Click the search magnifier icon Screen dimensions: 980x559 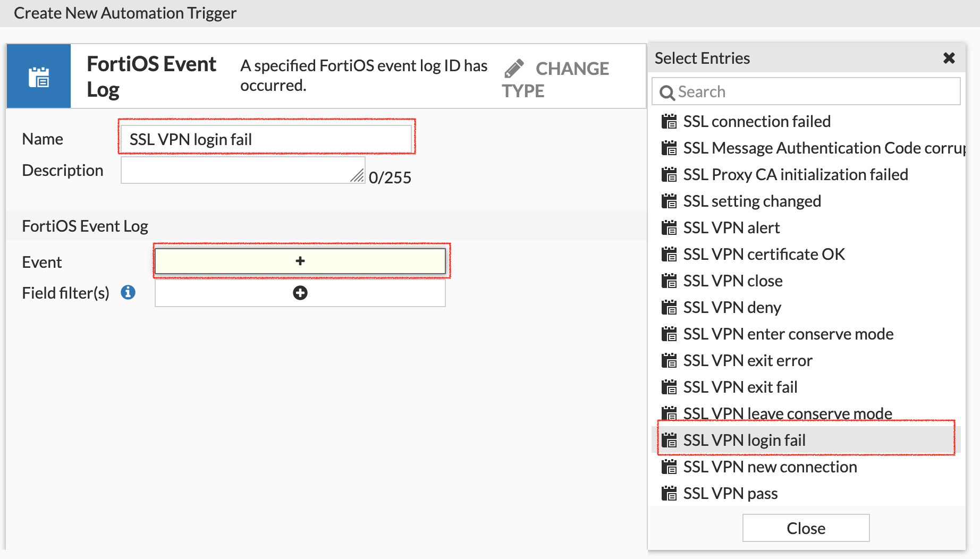[666, 92]
